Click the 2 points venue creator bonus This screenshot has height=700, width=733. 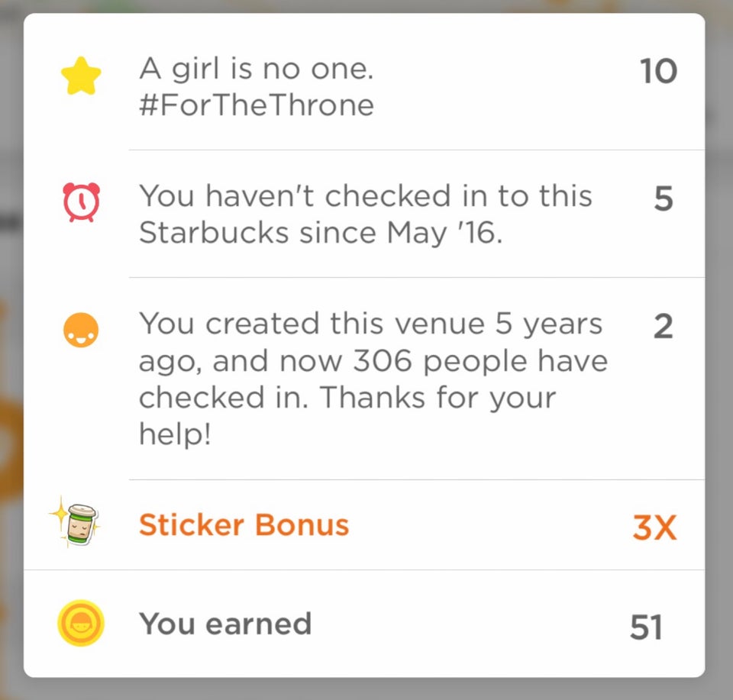pos(662,324)
